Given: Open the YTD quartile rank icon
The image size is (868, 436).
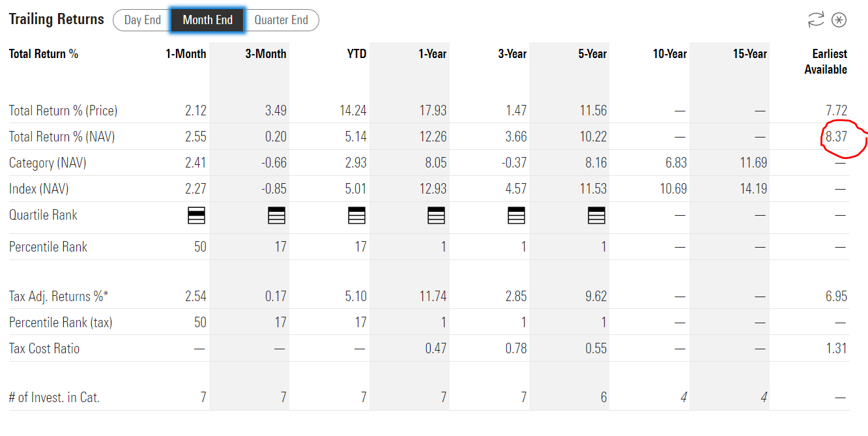Looking at the screenshot, I should point(356,215).
